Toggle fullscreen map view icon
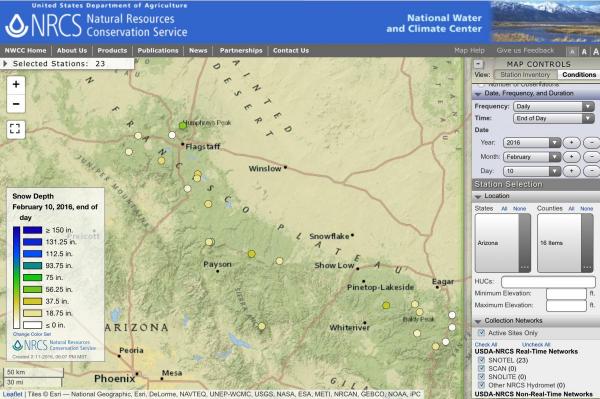 click(x=15, y=129)
